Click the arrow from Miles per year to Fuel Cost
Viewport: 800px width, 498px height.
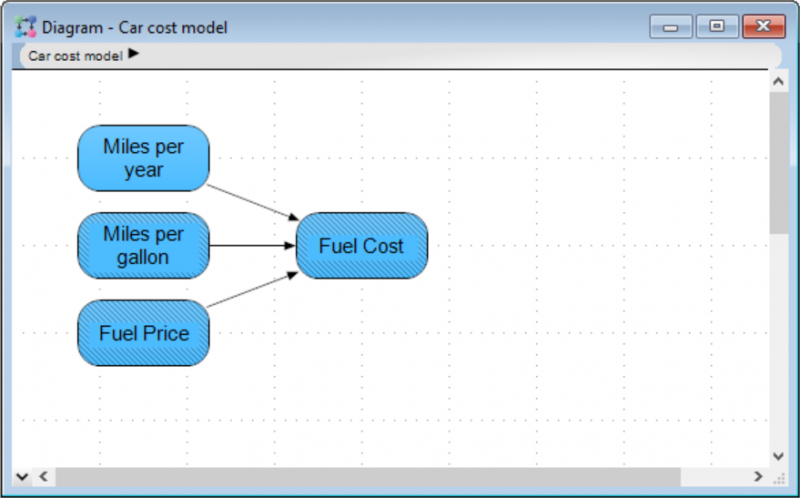pos(253,203)
